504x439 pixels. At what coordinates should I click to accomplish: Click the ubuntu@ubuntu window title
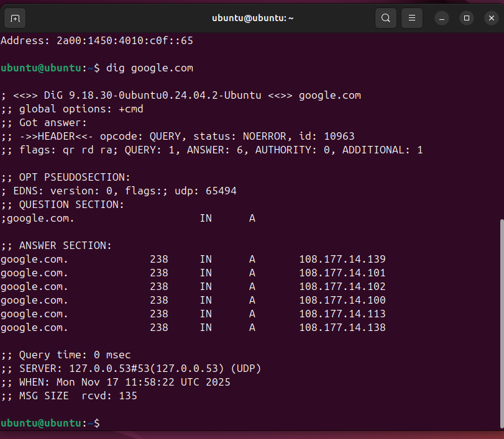[252, 18]
